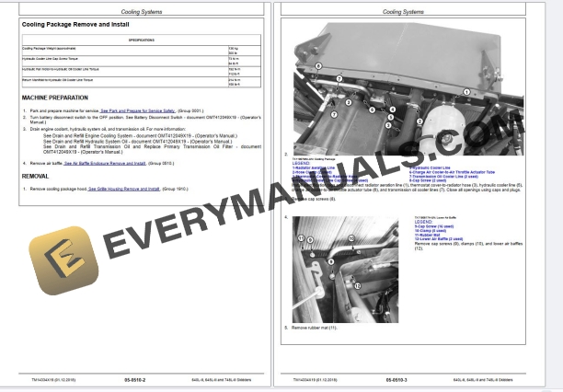This screenshot has height=392, width=563.
Task: Select the REMOVAL section heading
Action: click(x=36, y=175)
